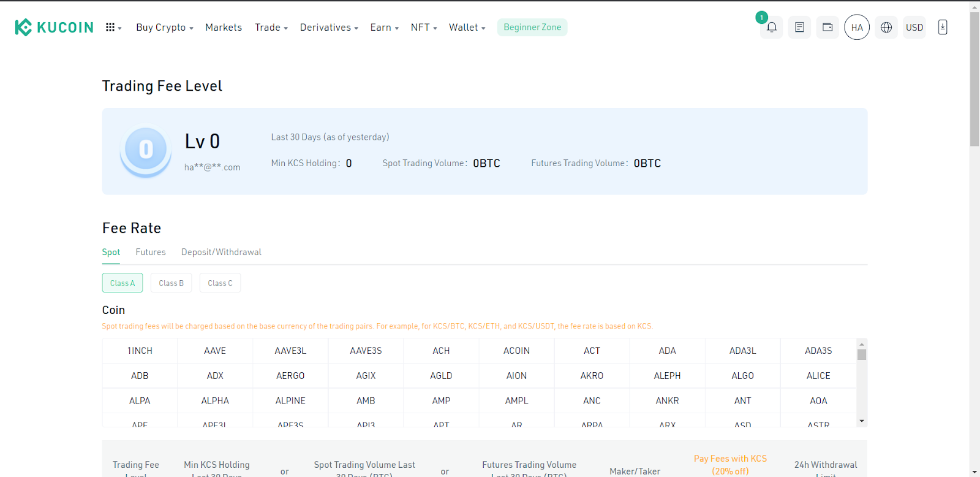Click the coin list scrollbar thumb

point(862,354)
